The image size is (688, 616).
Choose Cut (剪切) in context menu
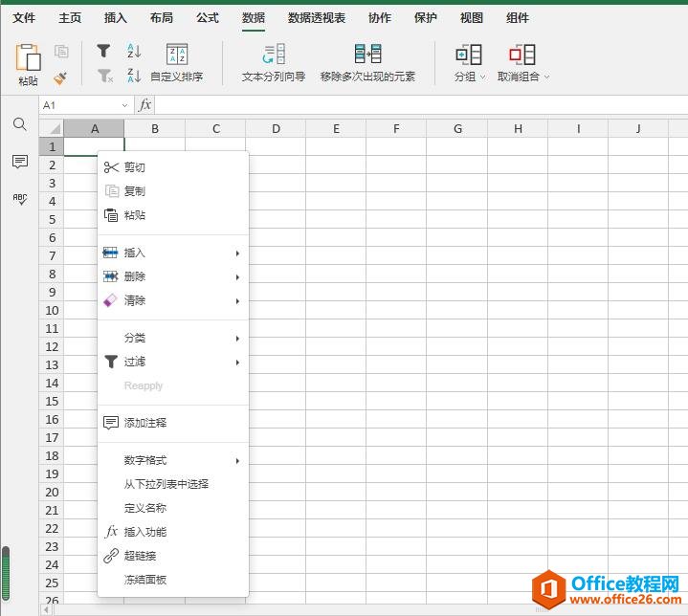[173, 167]
